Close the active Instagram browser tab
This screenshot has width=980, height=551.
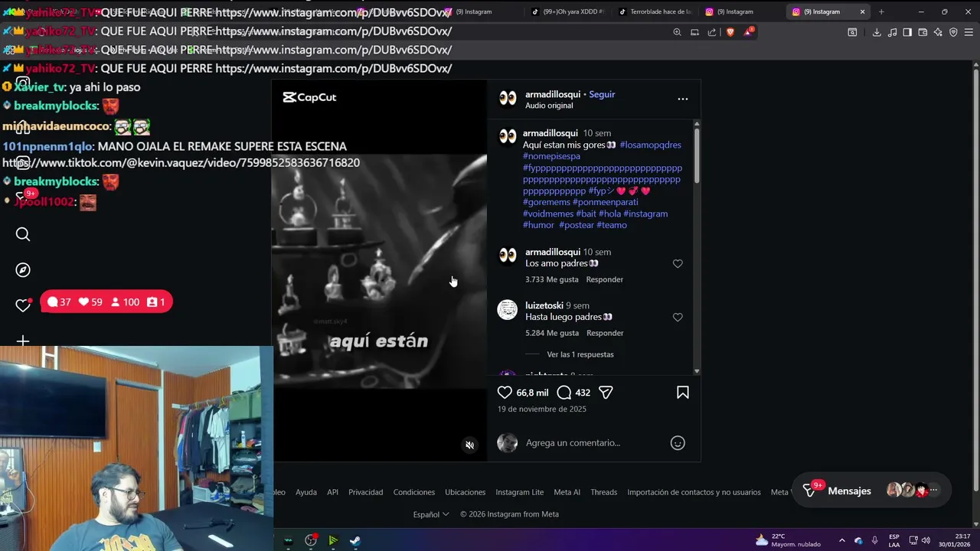click(x=862, y=11)
